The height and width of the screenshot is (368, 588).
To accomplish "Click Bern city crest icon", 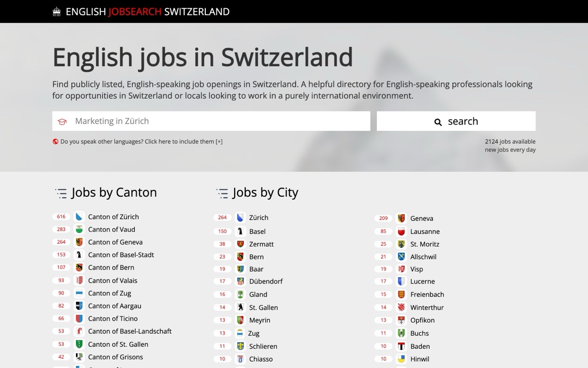I will [240, 257].
